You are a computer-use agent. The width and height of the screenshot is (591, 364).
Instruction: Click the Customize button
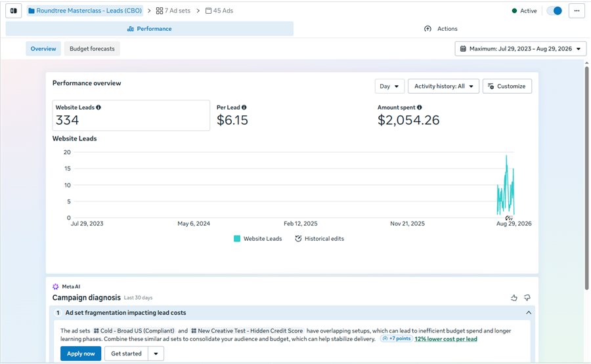[507, 86]
